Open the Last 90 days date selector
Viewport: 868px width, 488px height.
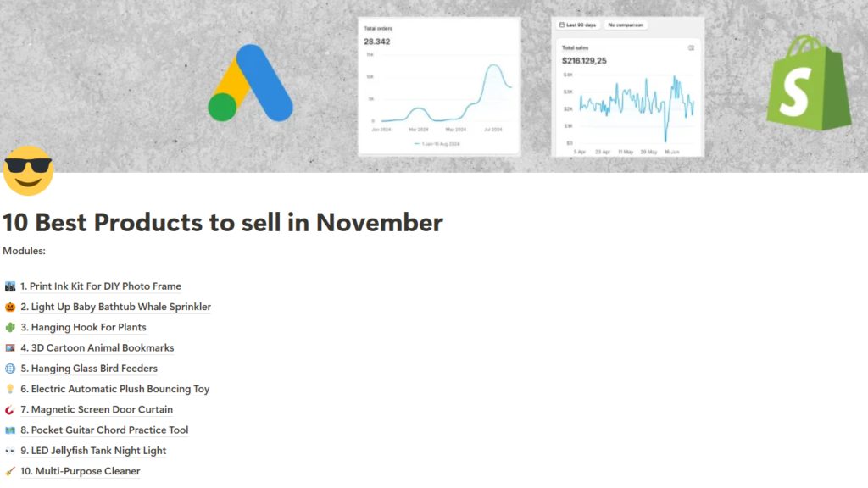pos(579,25)
